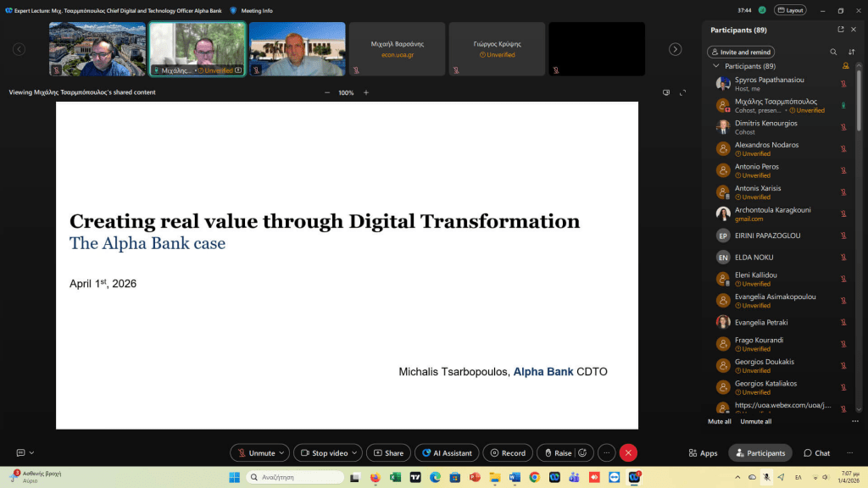This screenshot has width=868, height=488.
Task: Click Invite and remind button
Action: 741,52
